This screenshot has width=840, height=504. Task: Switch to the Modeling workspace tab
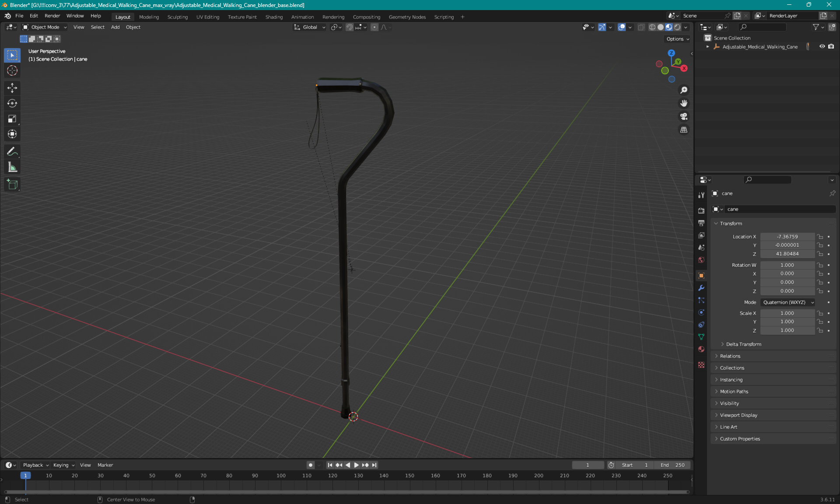coord(149,17)
